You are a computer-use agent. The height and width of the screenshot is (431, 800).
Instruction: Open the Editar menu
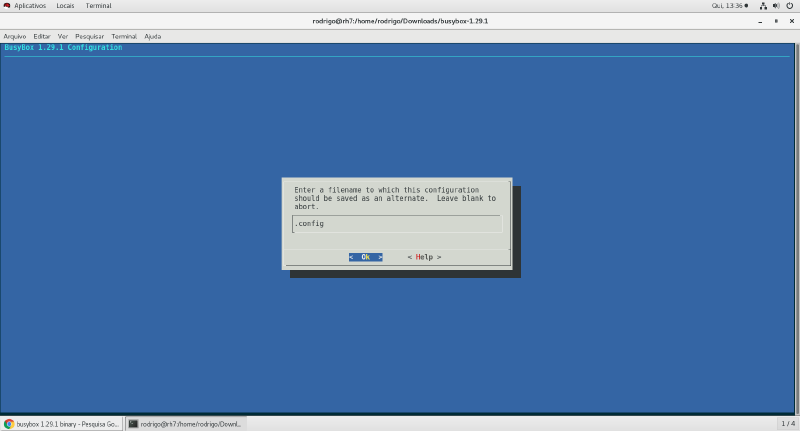click(x=42, y=36)
